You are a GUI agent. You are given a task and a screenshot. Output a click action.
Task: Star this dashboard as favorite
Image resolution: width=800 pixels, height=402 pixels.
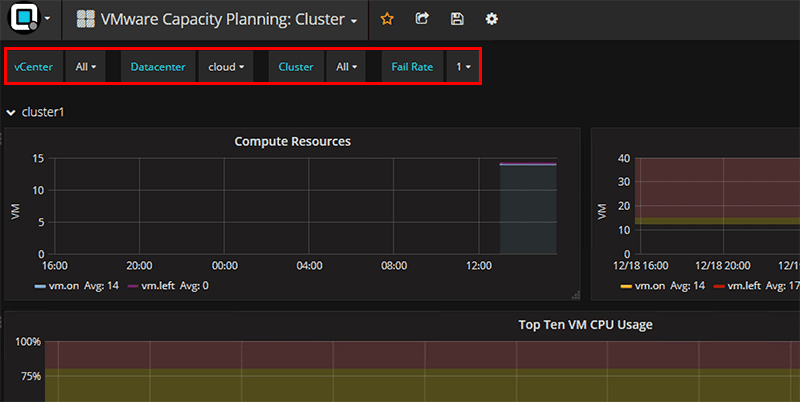coord(387,19)
